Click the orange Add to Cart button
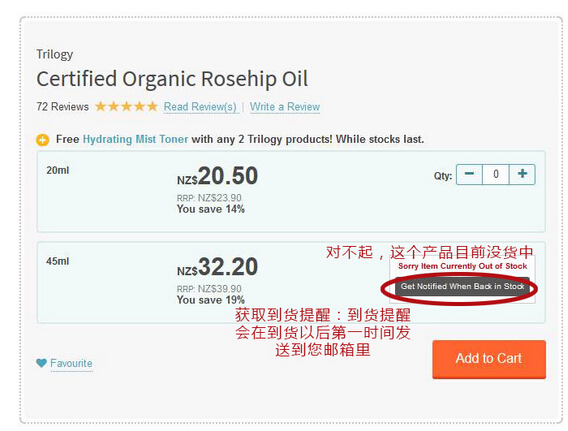Image resolution: width=568 pixels, height=431 pixels. pos(489,359)
